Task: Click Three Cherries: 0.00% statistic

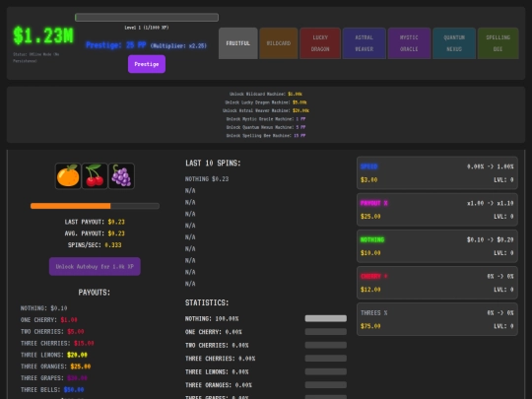Action: tap(221, 359)
